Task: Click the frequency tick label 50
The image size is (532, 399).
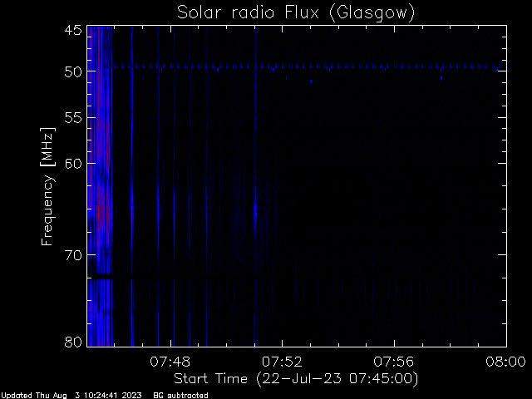Action: point(73,71)
